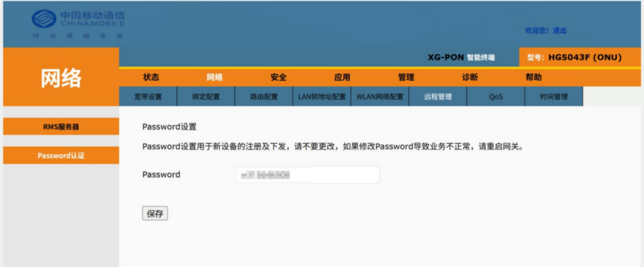
Task: Open the 路由配置 tab
Action: pos(264,97)
